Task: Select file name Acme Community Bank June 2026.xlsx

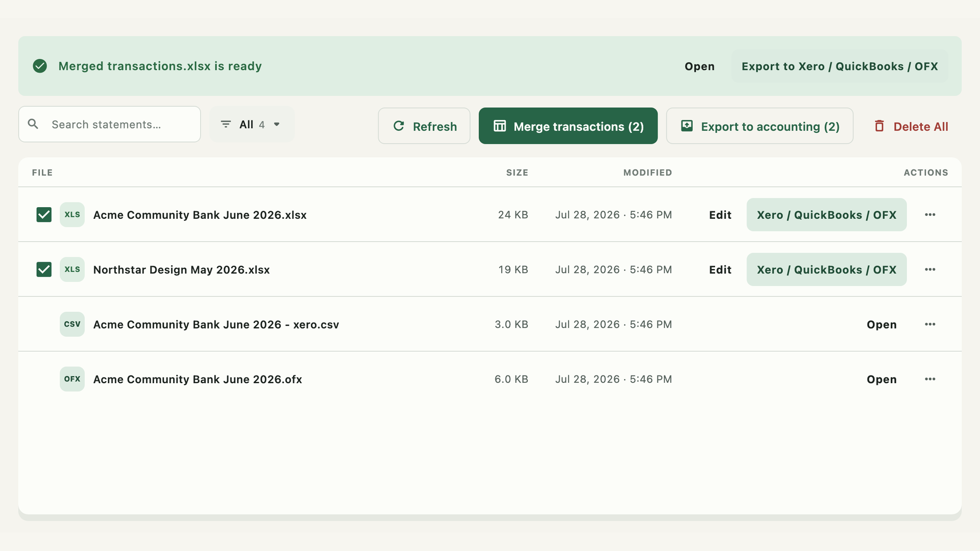Action: pyautogui.click(x=200, y=215)
